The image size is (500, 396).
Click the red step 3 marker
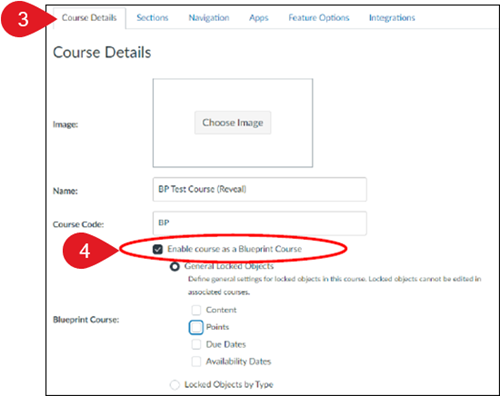click(23, 19)
